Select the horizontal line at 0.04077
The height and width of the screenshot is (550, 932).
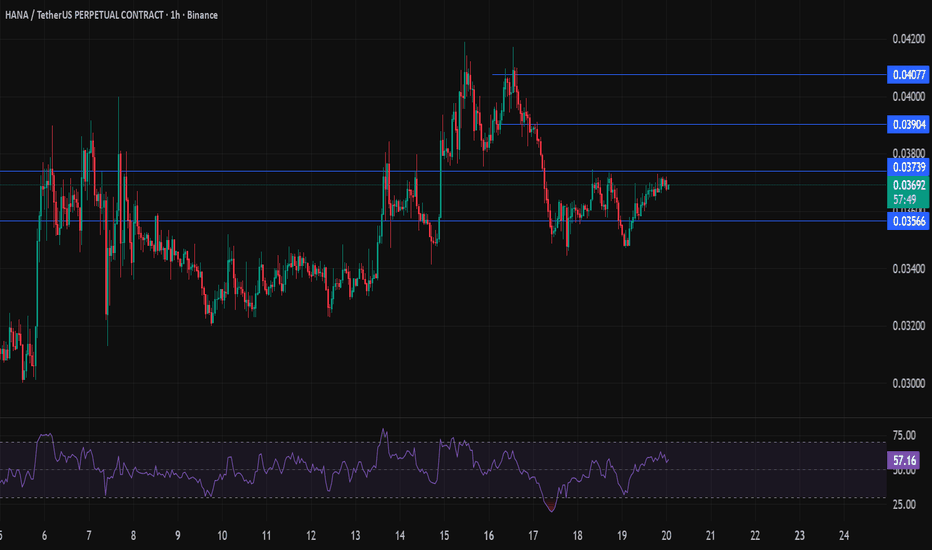[689, 74]
